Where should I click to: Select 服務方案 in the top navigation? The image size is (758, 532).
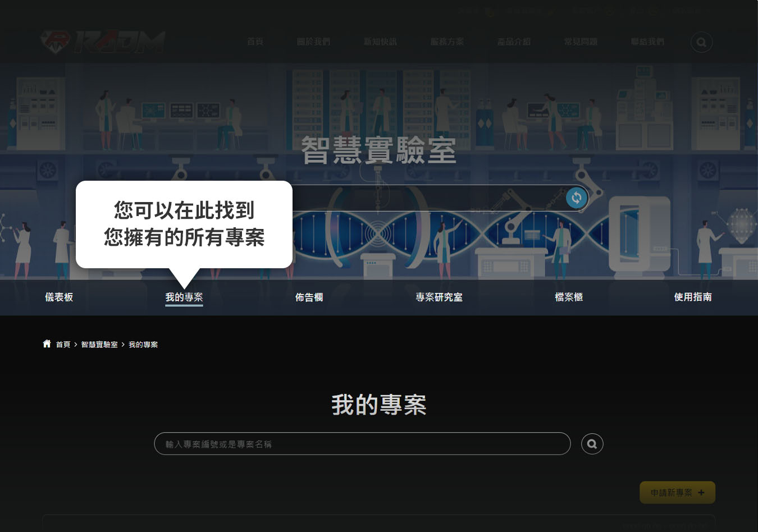[x=447, y=42]
